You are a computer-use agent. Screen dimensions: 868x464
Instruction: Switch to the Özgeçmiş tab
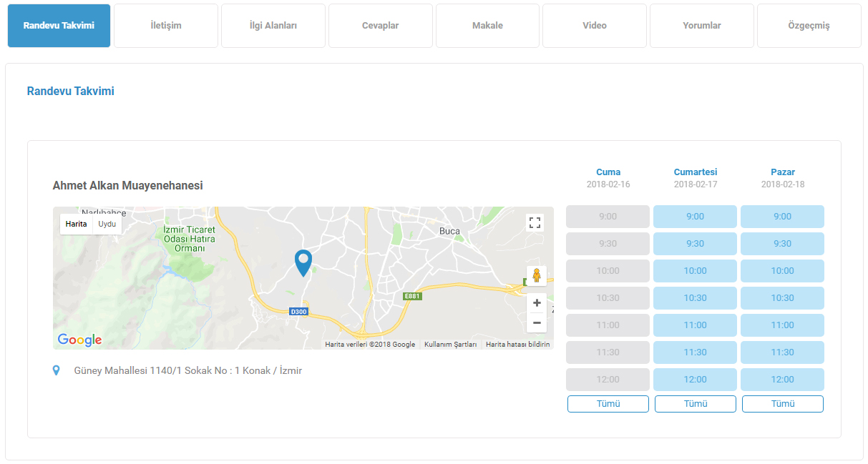point(809,26)
